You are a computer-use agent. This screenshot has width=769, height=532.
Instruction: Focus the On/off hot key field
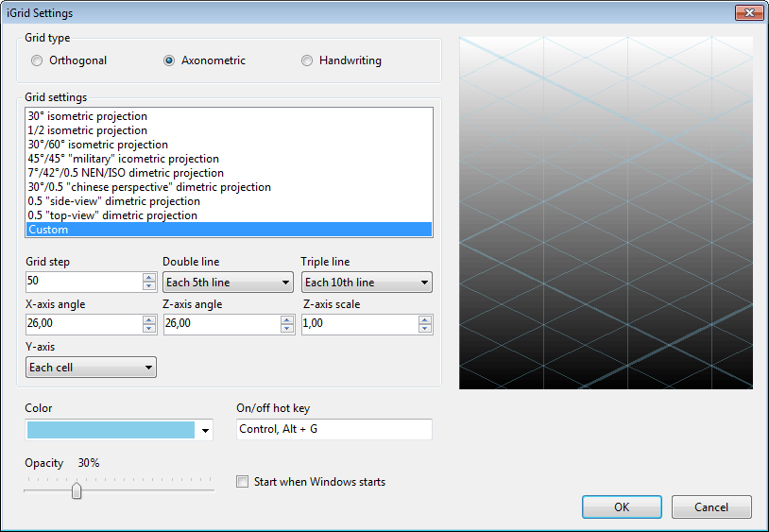(x=333, y=430)
